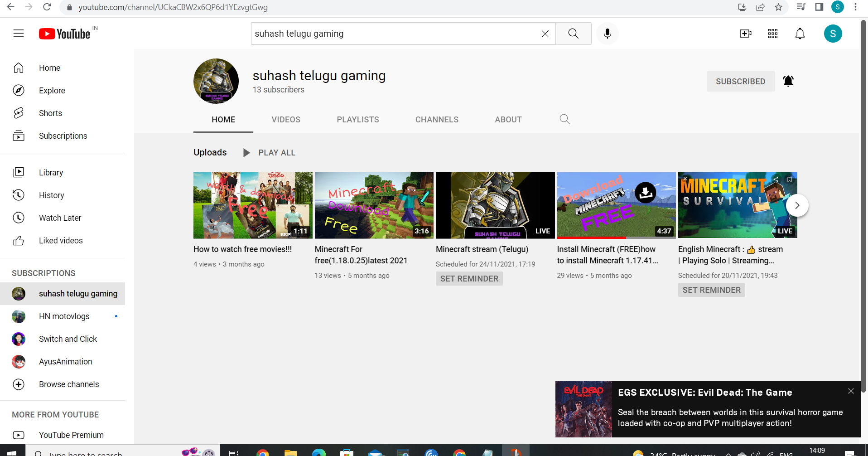
Task: Play all uploads
Action: pyautogui.click(x=269, y=153)
